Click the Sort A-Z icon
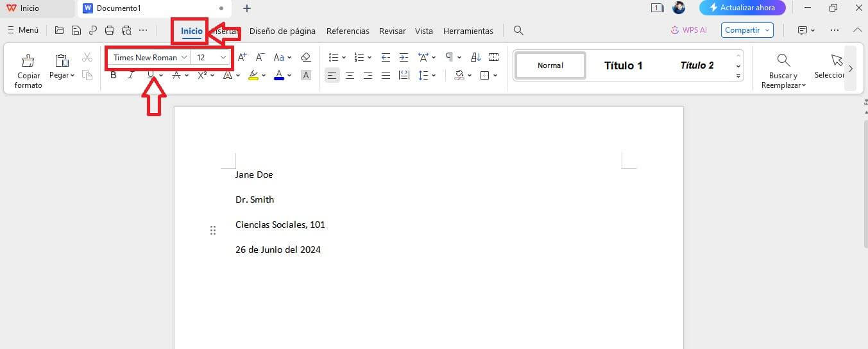This screenshot has width=868, height=349. coord(475,57)
